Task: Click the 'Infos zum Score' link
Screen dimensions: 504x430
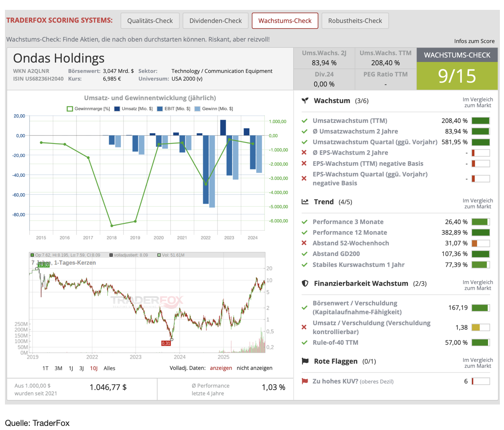Action: pyautogui.click(x=474, y=41)
